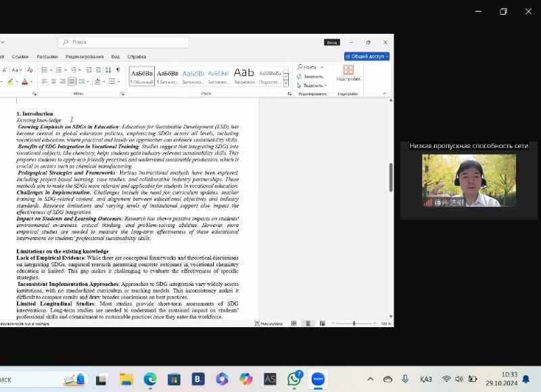Click the Общий доступ share button

pyautogui.click(x=367, y=57)
